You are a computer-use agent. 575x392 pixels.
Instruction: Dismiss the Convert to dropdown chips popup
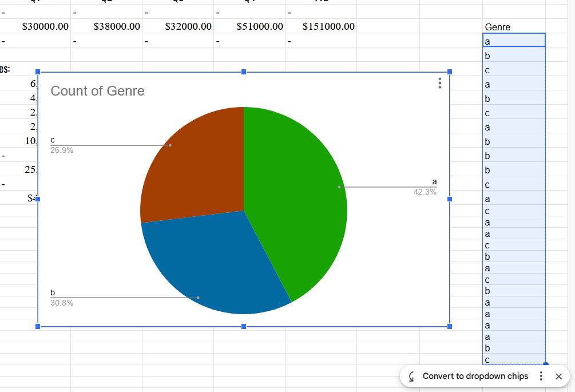[x=559, y=377]
